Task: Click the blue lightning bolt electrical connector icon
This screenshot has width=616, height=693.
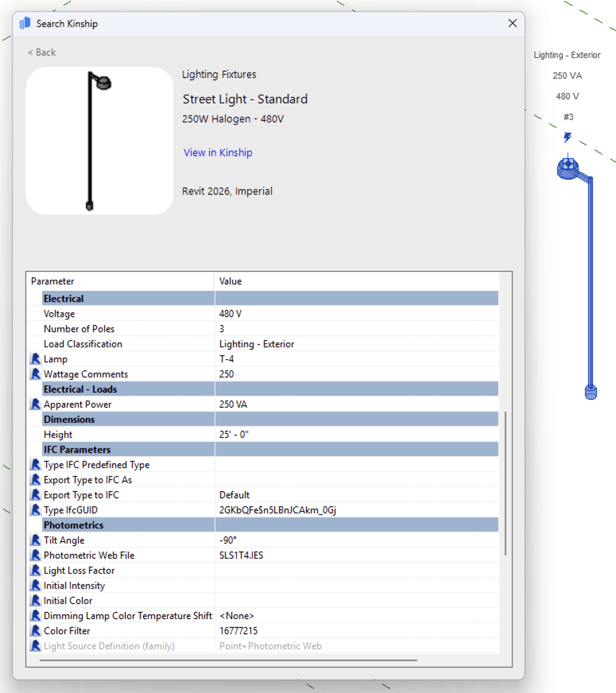Action: 568,137
